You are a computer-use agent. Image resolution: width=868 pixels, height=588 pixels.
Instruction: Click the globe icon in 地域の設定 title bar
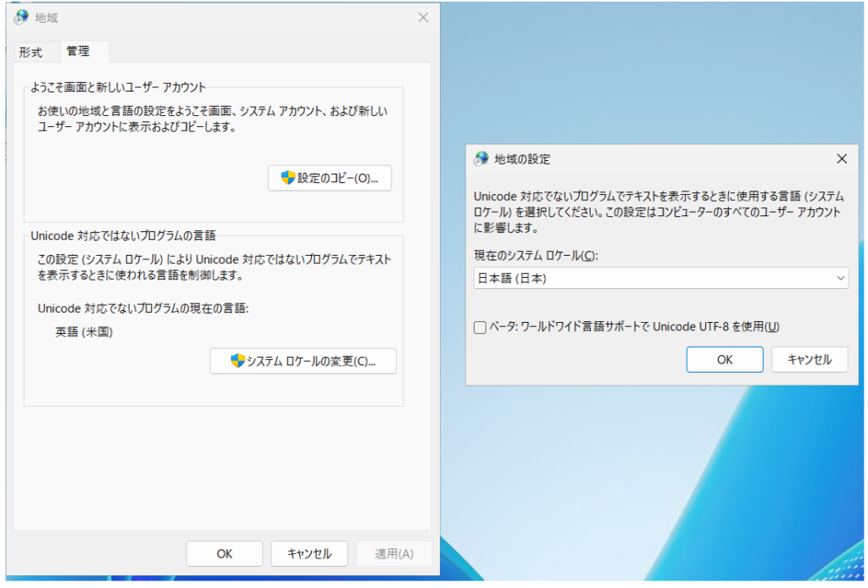coord(481,158)
